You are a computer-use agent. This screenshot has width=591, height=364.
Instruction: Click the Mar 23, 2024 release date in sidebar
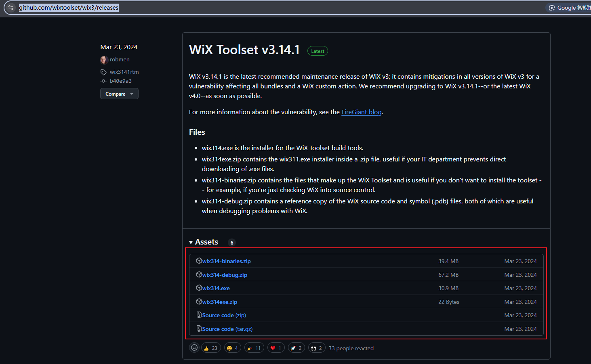point(119,47)
